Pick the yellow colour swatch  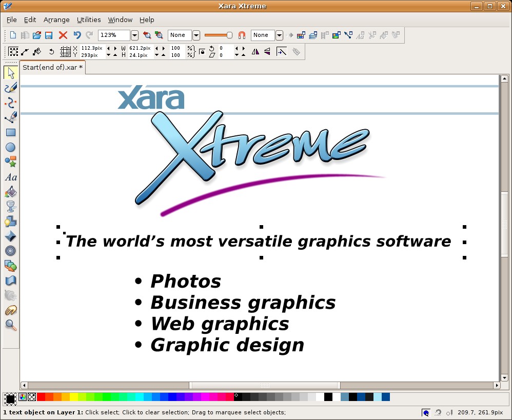tap(74, 397)
